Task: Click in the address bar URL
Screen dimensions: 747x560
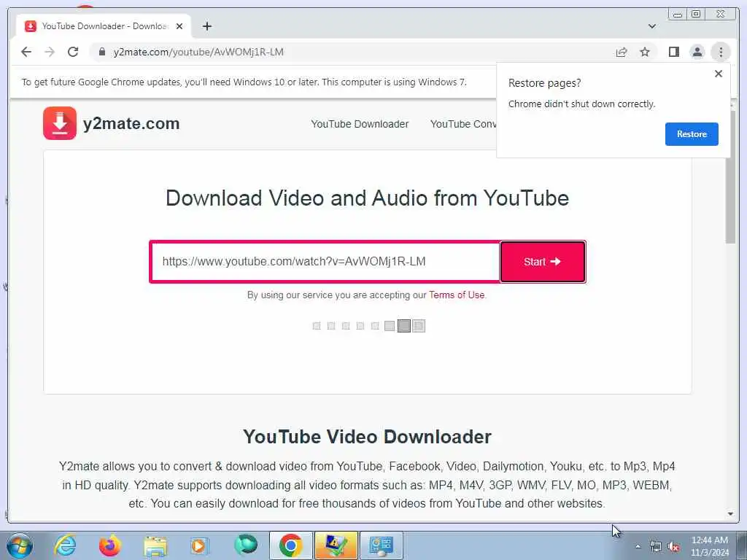Action: (x=198, y=52)
